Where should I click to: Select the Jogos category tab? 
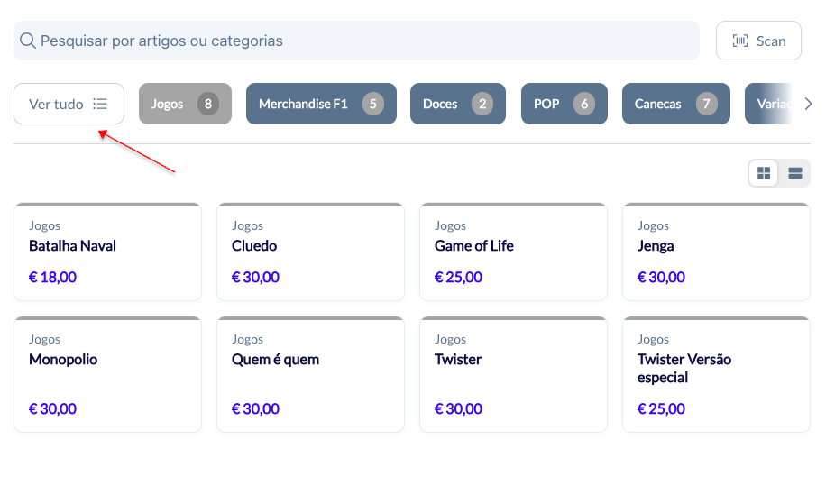pos(185,104)
